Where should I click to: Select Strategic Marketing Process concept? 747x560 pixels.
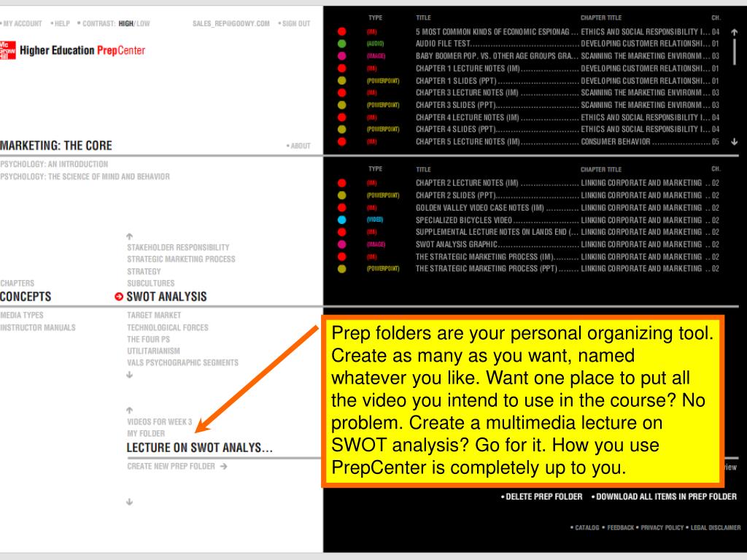pyautogui.click(x=181, y=259)
